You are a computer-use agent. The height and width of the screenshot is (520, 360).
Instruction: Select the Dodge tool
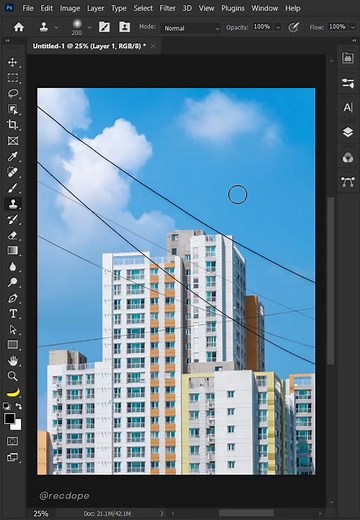(x=13, y=282)
